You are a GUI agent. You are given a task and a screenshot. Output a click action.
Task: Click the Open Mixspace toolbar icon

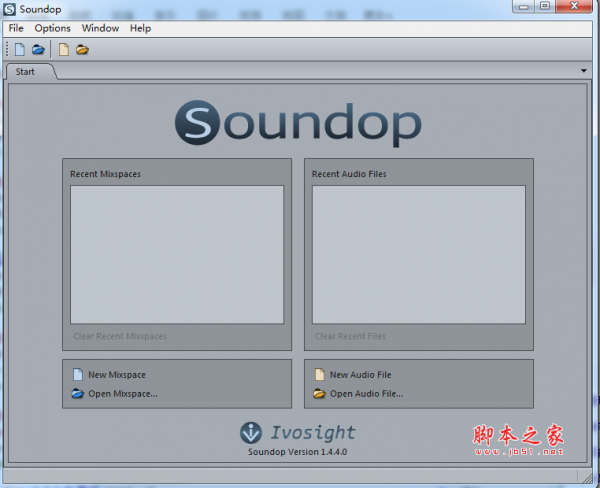coord(38,49)
